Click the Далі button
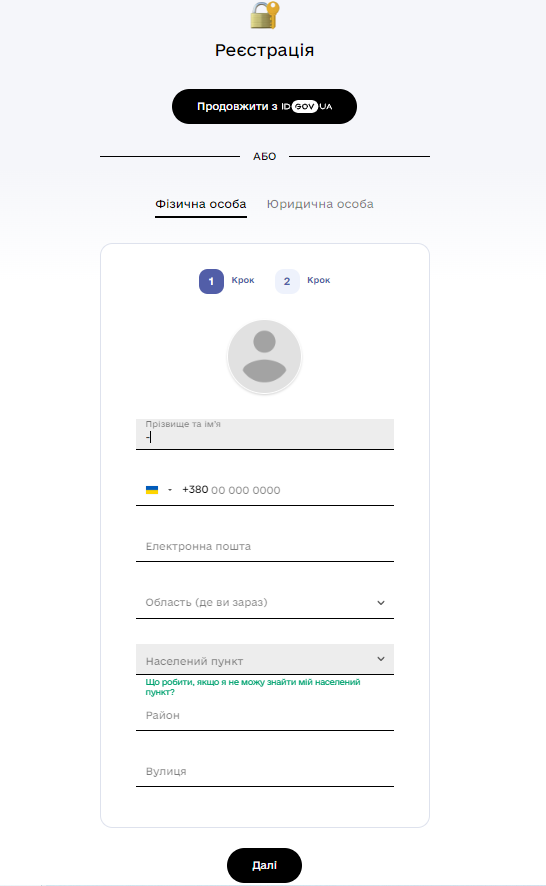Image resolution: width=546 pixels, height=886 pixels. click(265, 865)
